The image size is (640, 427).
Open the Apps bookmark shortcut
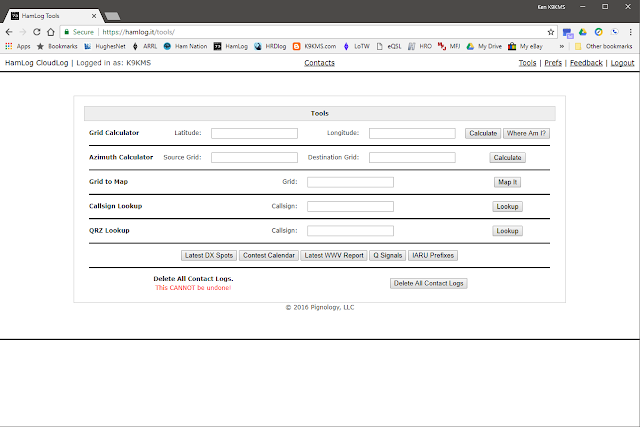click(x=18, y=47)
